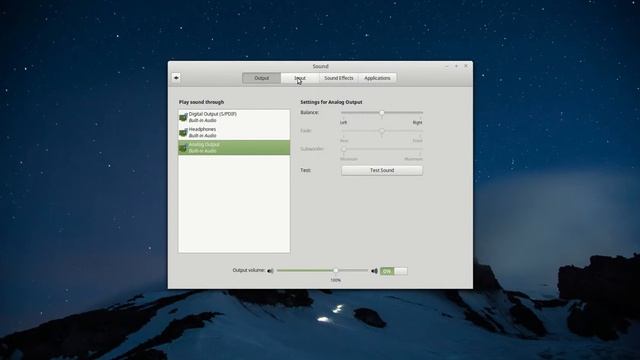Screen dimensions: 640x360
Task: Click the 'Output volume:' label
Action: coord(249,270)
